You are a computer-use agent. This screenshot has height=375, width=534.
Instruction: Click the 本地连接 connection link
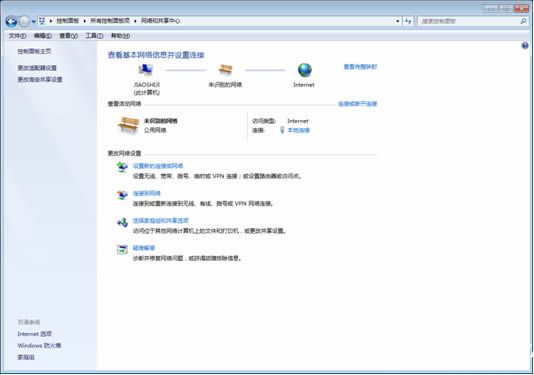pyautogui.click(x=299, y=130)
